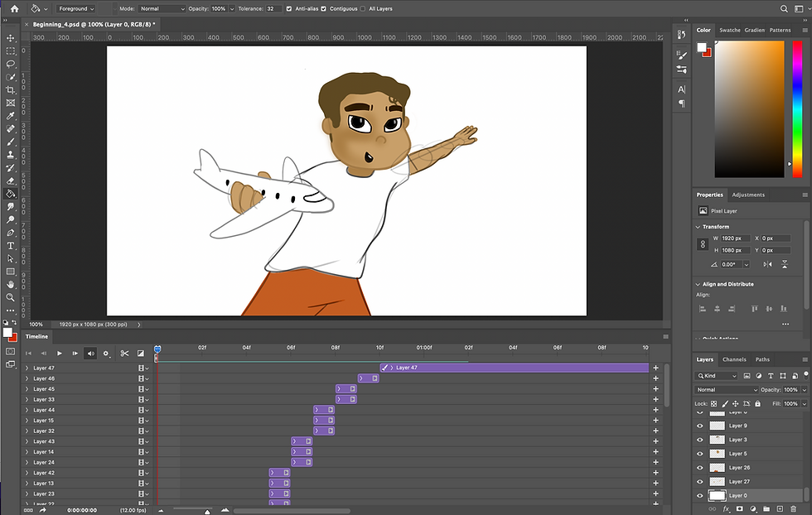Open timeline settings gear
Viewport: 812px width, 515px height.
[106, 354]
